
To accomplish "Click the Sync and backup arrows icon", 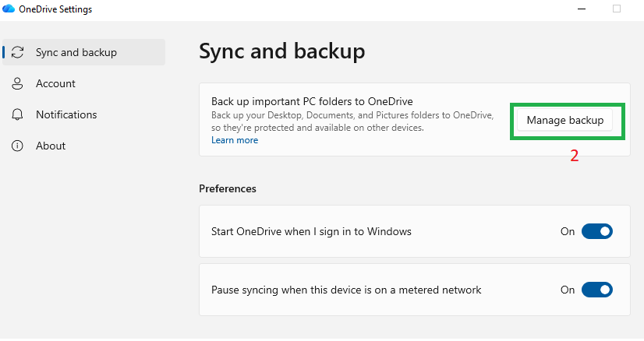I will pos(17,52).
